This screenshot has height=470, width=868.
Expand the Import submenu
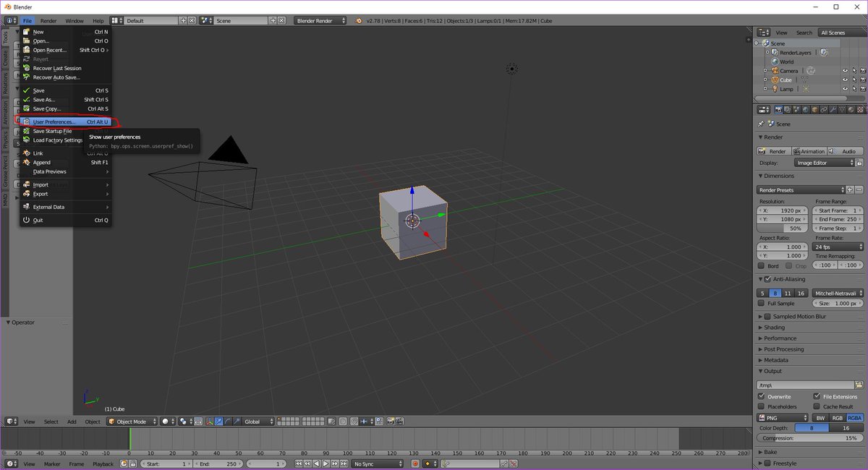[65, 185]
